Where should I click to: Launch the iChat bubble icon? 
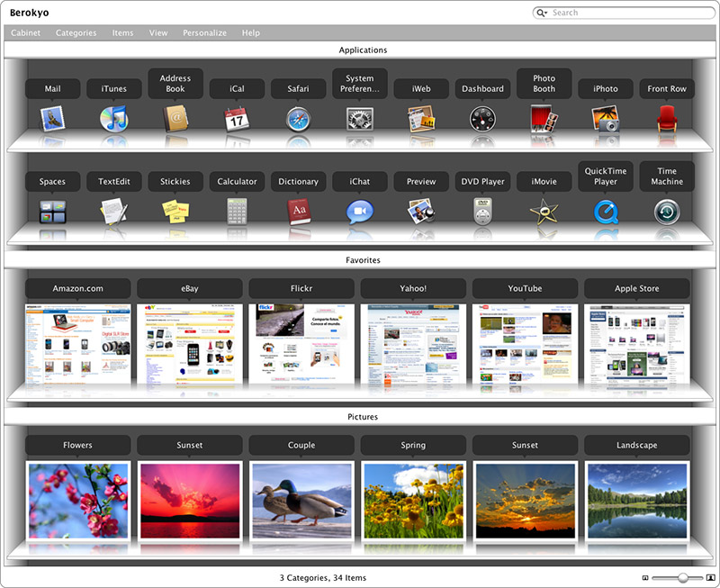pos(359,212)
